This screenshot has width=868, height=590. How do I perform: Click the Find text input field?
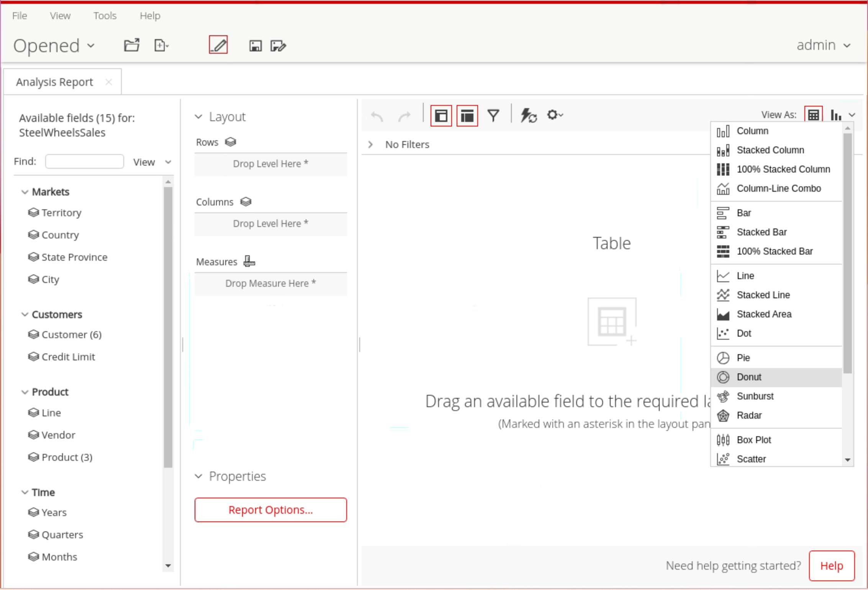(x=85, y=161)
